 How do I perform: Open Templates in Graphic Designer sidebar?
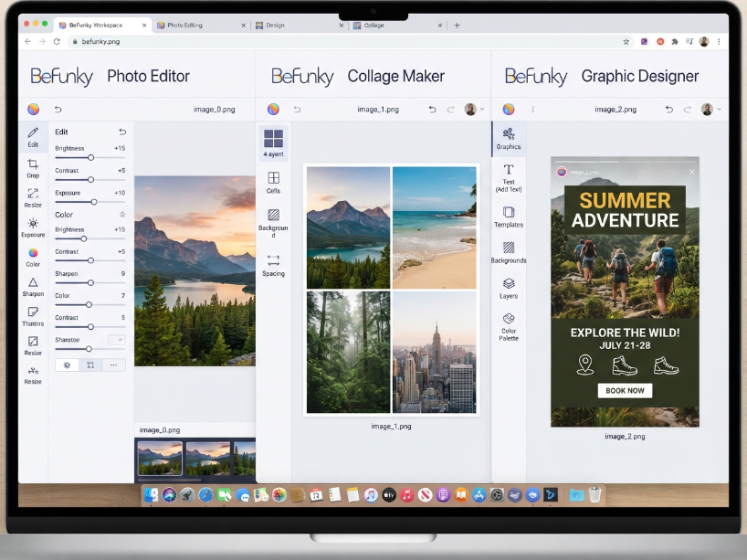coord(509,217)
